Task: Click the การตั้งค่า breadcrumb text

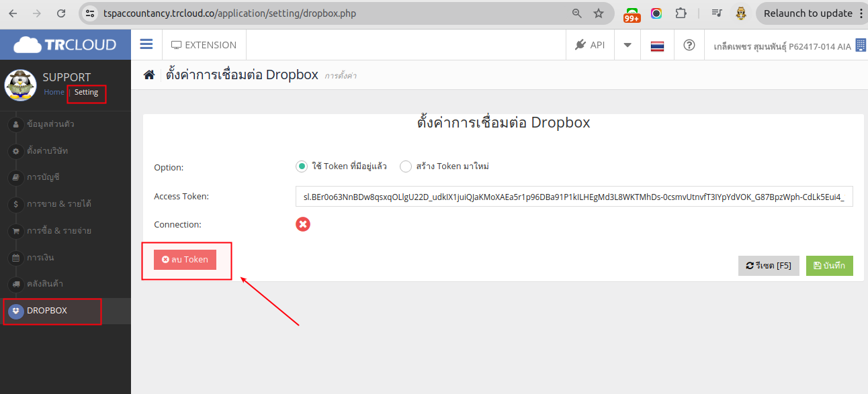Action: point(340,76)
